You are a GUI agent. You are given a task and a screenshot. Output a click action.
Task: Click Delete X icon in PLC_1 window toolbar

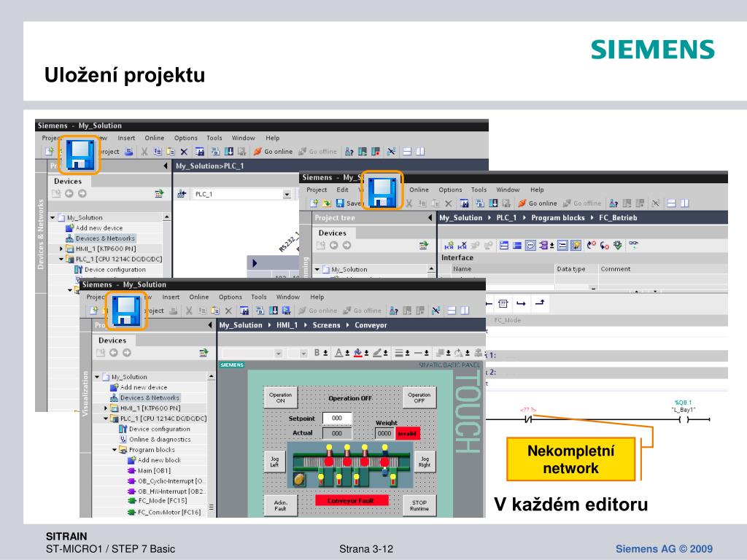184,152
